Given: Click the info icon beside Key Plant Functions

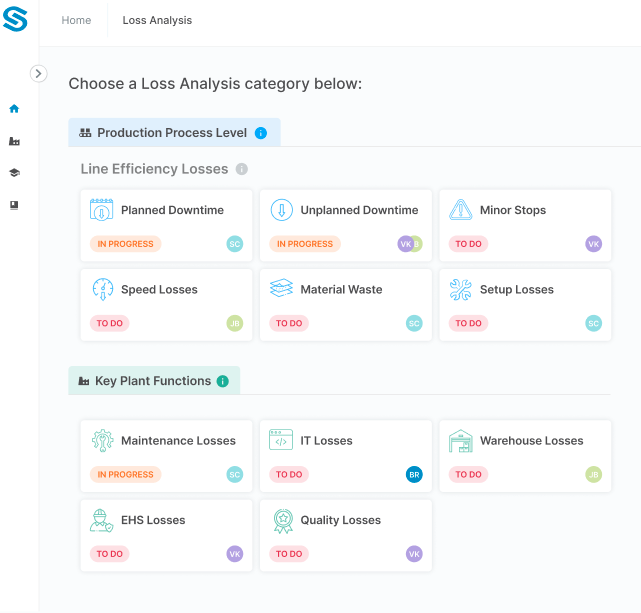Looking at the screenshot, I should [222, 381].
